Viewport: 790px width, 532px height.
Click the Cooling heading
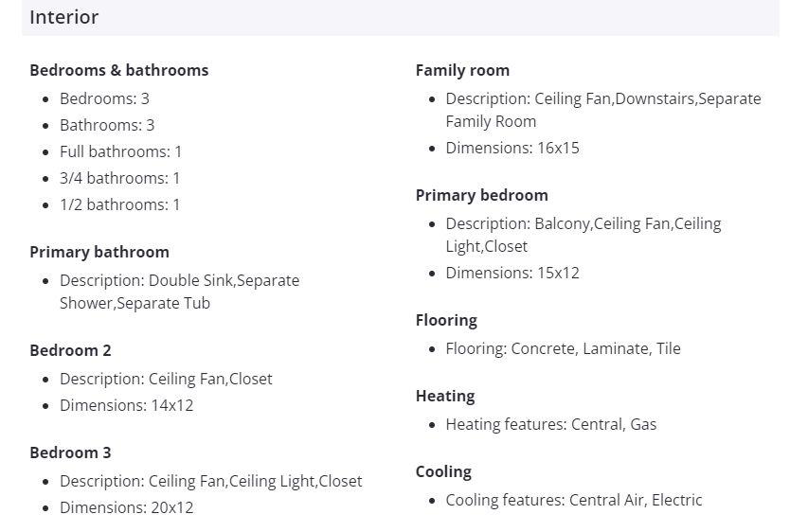(x=443, y=471)
